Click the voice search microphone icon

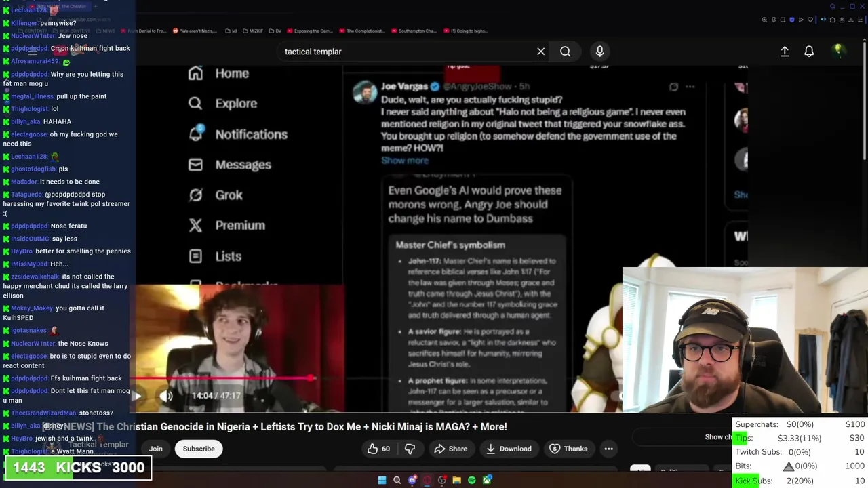coord(599,52)
